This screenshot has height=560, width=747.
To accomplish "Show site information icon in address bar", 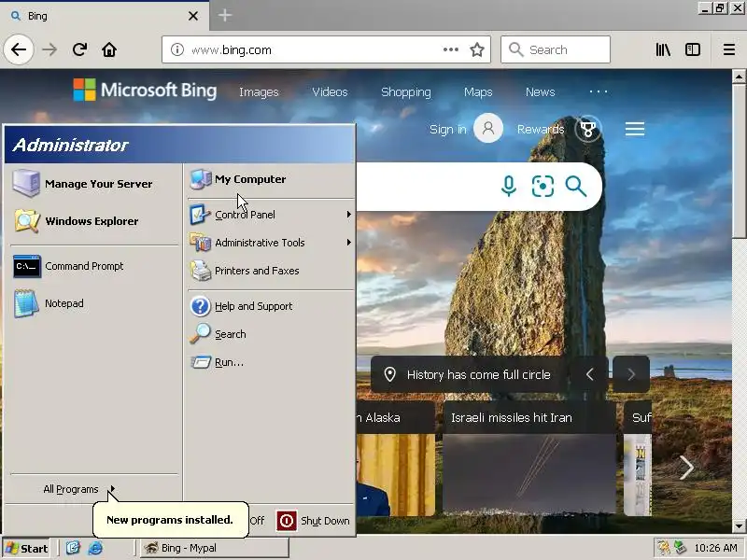I will point(177,49).
